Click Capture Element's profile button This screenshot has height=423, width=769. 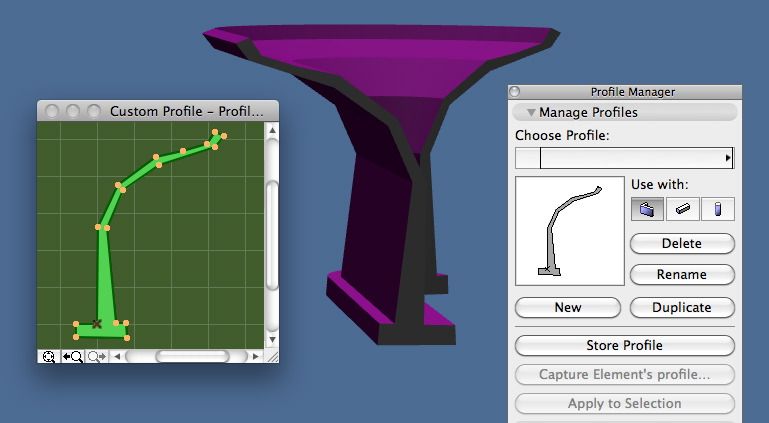tap(625, 374)
